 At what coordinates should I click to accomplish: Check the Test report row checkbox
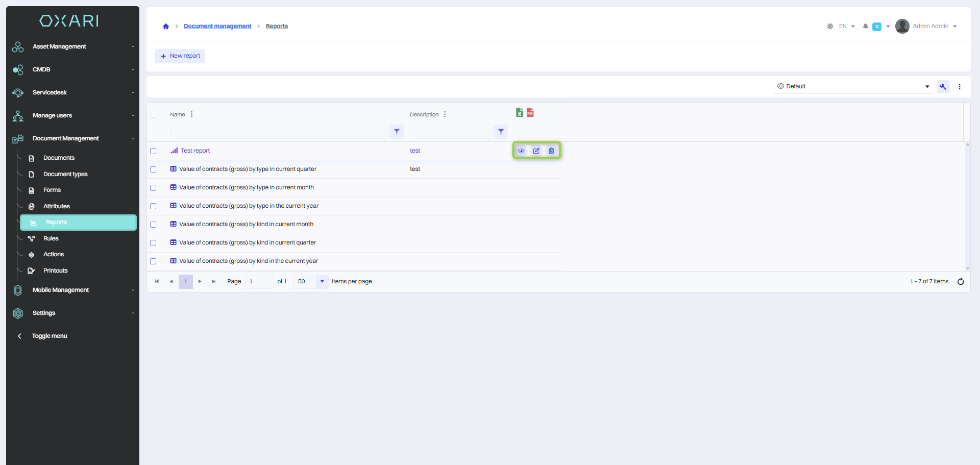(x=153, y=151)
